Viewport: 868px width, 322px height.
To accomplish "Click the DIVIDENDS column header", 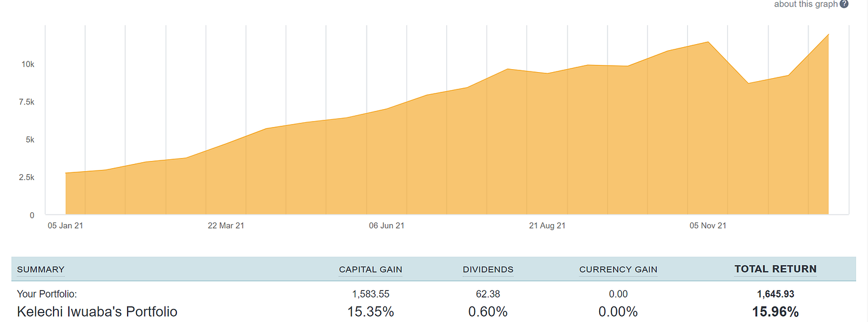I will (x=488, y=270).
